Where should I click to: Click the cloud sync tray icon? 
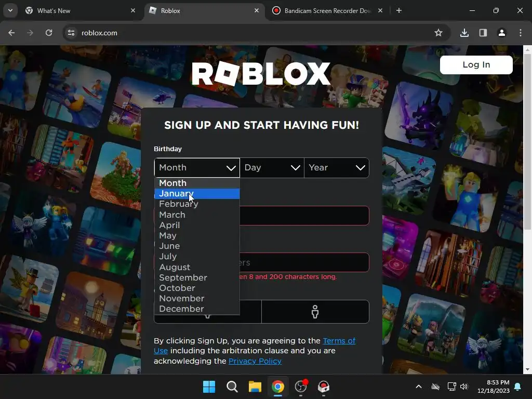click(435, 387)
